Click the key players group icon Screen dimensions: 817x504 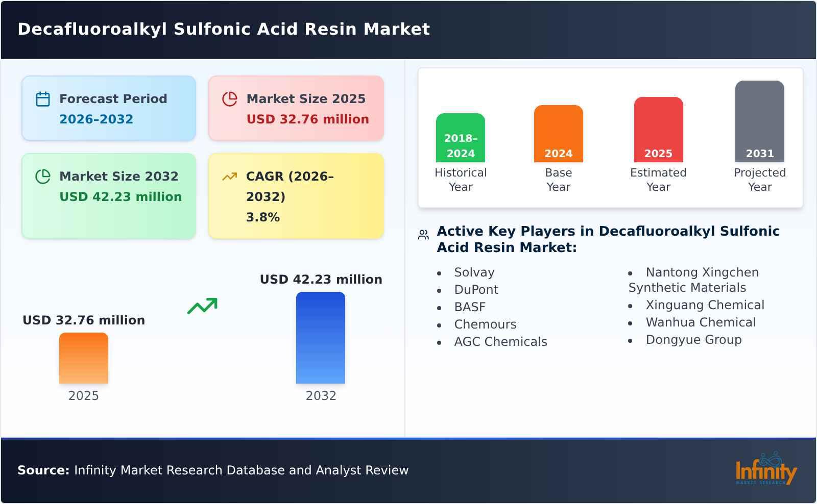tap(422, 233)
